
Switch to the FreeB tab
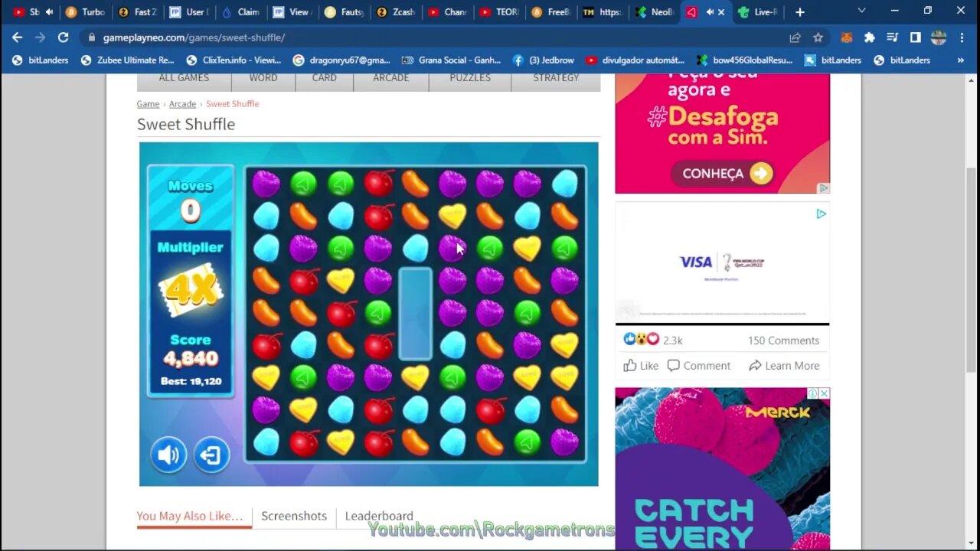[x=551, y=12]
